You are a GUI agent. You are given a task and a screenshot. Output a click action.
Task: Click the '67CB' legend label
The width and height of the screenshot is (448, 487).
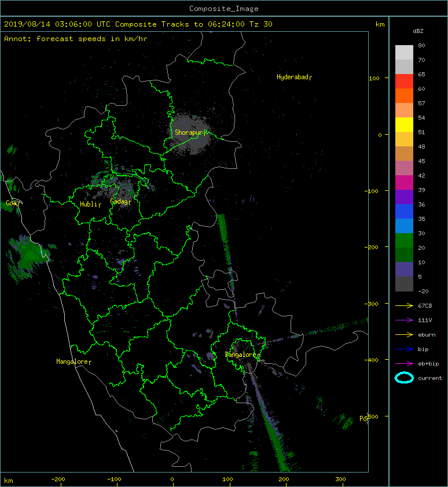tap(425, 305)
